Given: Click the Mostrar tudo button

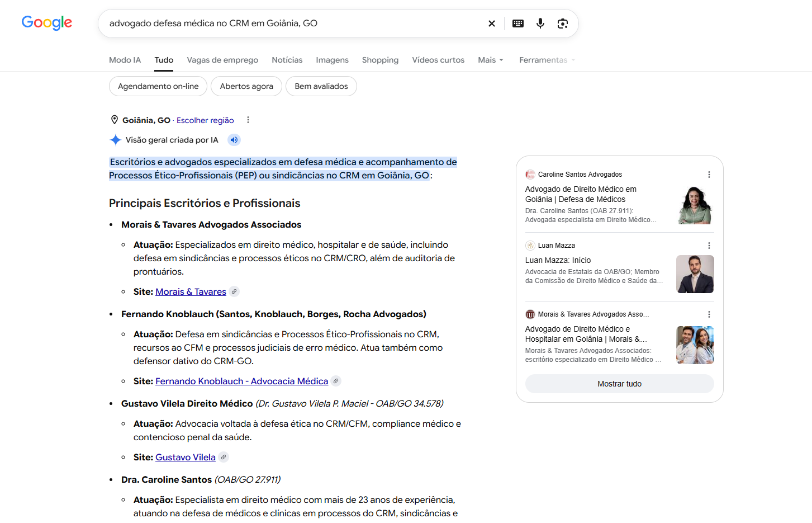Looking at the screenshot, I should 620,384.
